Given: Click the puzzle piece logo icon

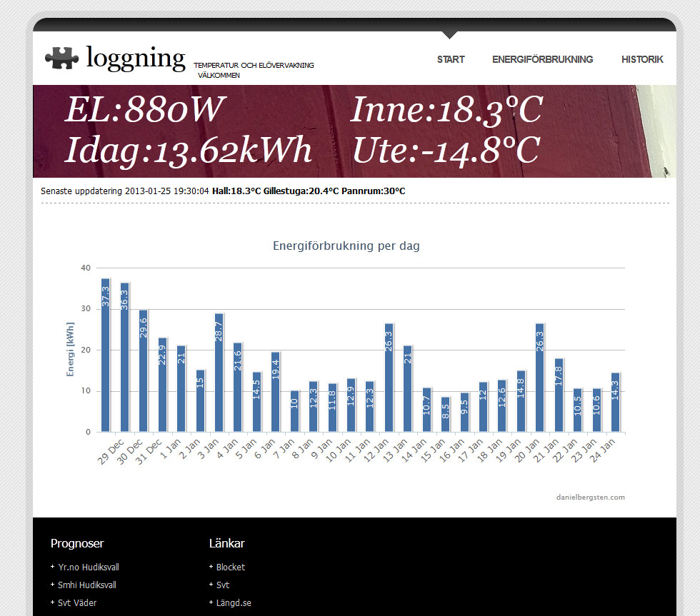Looking at the screenshot, I should point(61,58).
